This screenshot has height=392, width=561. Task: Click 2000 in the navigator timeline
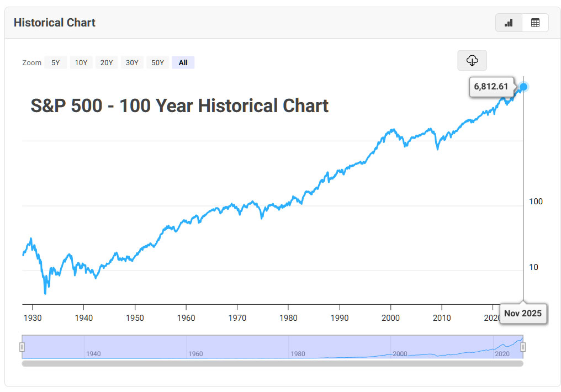[400, 353]
